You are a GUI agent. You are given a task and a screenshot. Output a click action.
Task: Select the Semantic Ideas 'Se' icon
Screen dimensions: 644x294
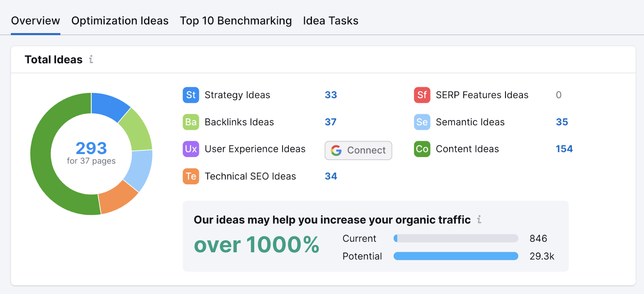pos(421,122)
